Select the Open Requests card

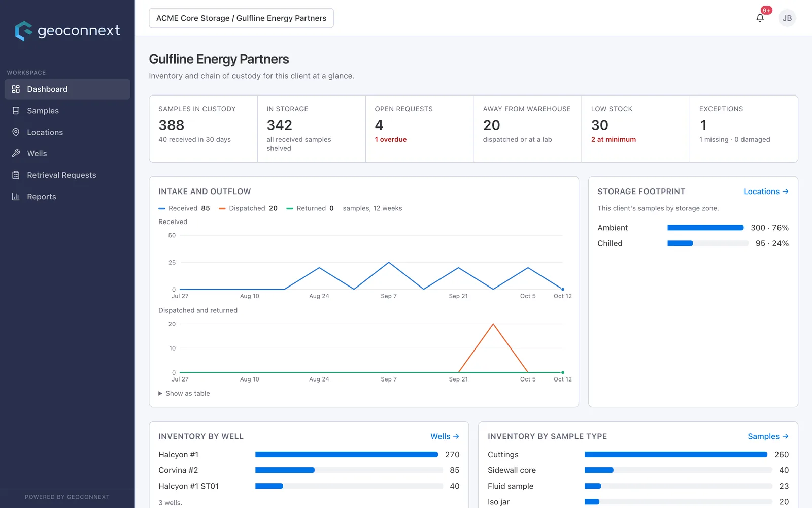tap(419, 129)
